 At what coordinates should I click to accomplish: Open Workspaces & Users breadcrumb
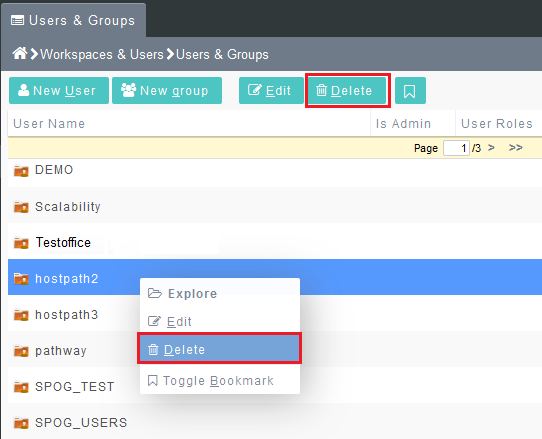coord(102,55)
